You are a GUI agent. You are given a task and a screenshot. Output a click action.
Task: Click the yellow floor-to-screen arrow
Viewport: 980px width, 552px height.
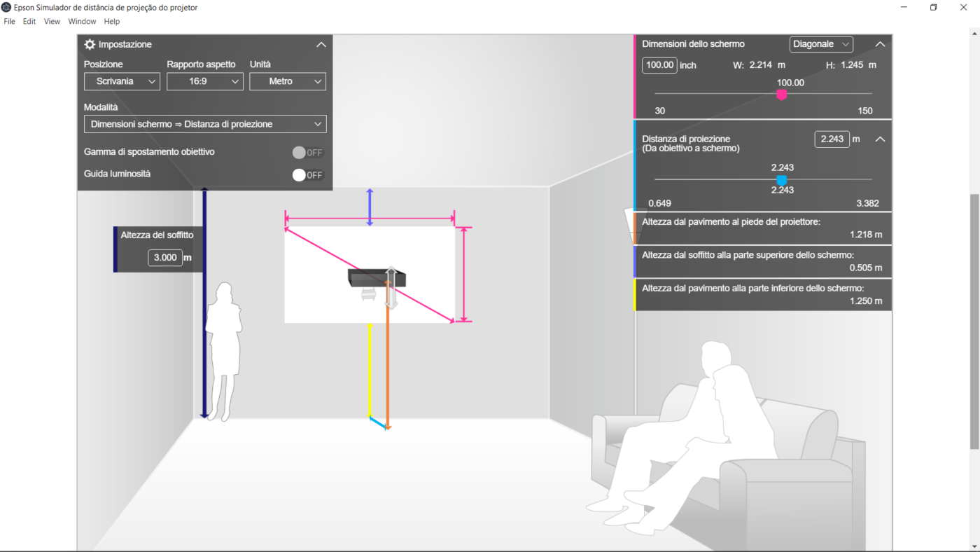tap(370, 371)
